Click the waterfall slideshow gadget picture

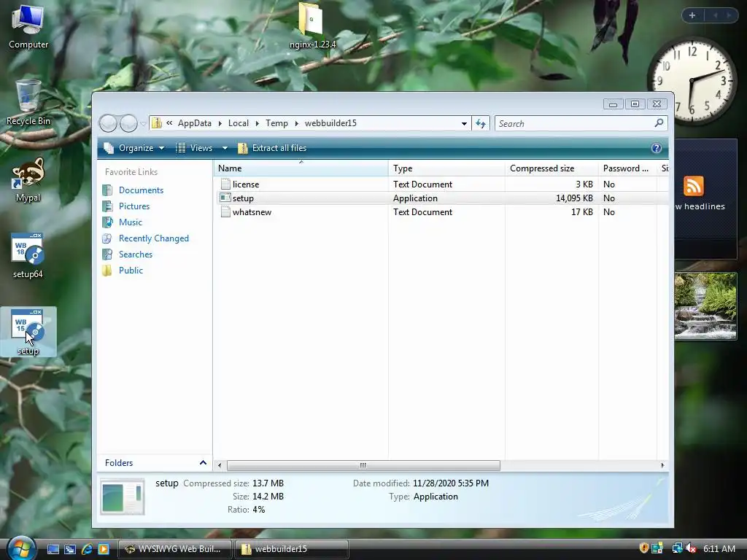(x=705, y=306)
